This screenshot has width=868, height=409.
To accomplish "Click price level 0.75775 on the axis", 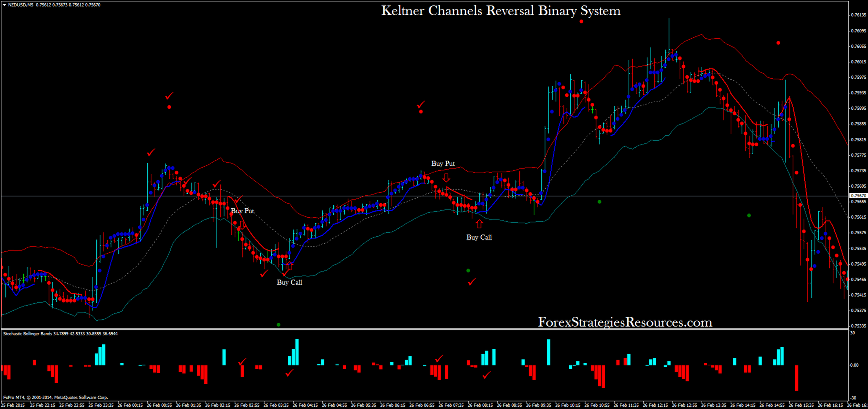I will (x=858, y=155).
